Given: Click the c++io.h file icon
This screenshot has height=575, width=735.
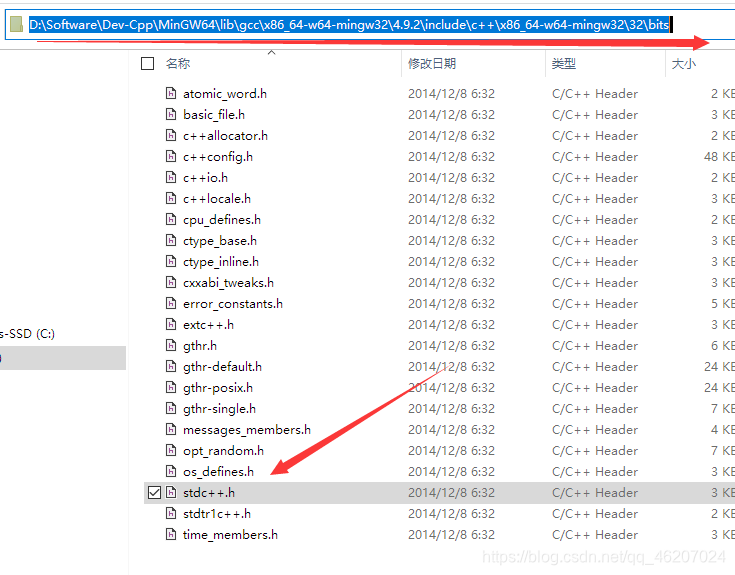Looking at the screenshot, I should pos(171,178).
